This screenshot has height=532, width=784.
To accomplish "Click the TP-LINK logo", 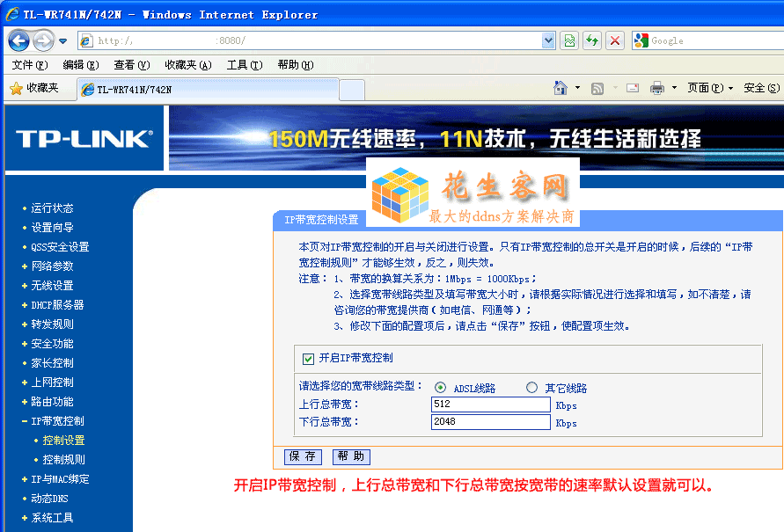I will click(84, 138).
